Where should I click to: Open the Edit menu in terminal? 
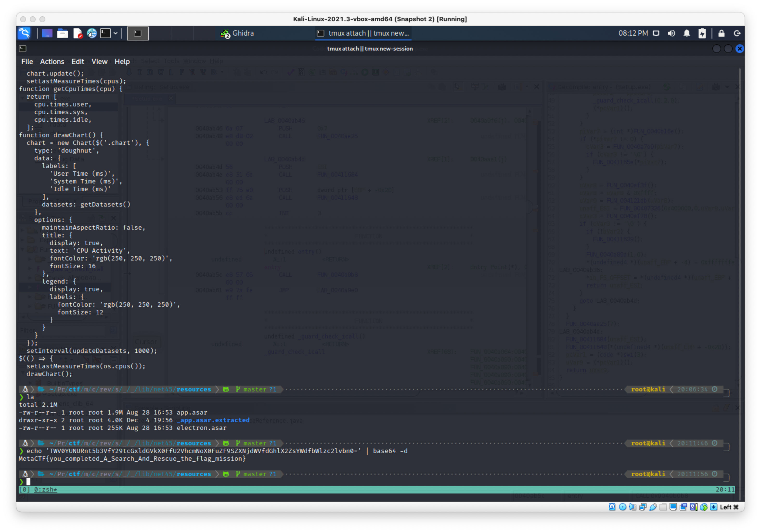point(78,61)
